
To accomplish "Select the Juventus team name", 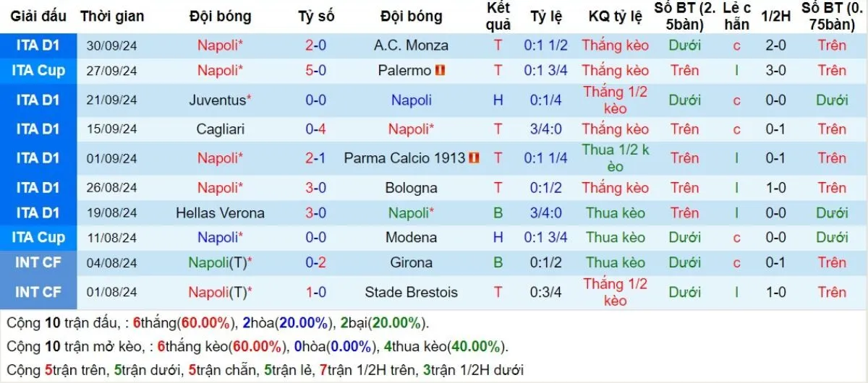I will click(x=217, y=100).
